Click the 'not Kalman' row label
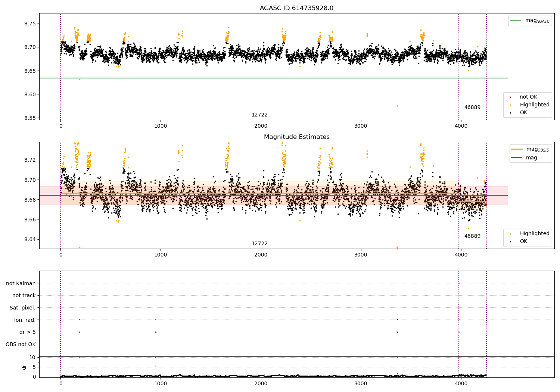This screenshot has height=392, width=560. (21, 283)
